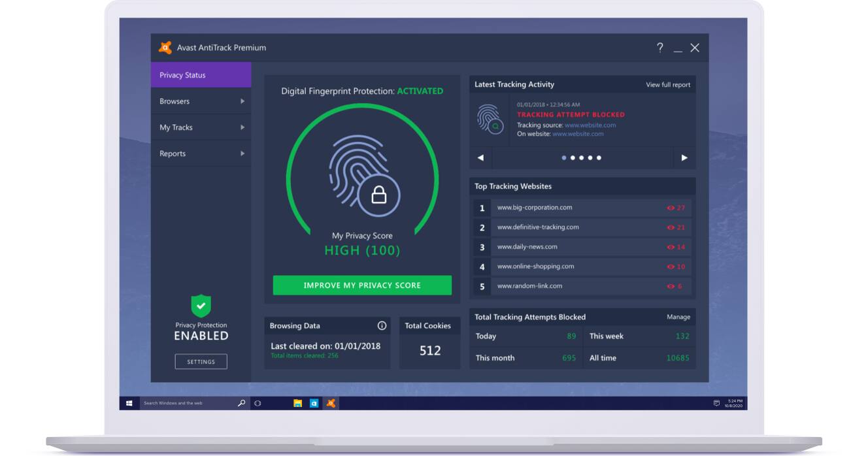Click This month count 695

569,358
